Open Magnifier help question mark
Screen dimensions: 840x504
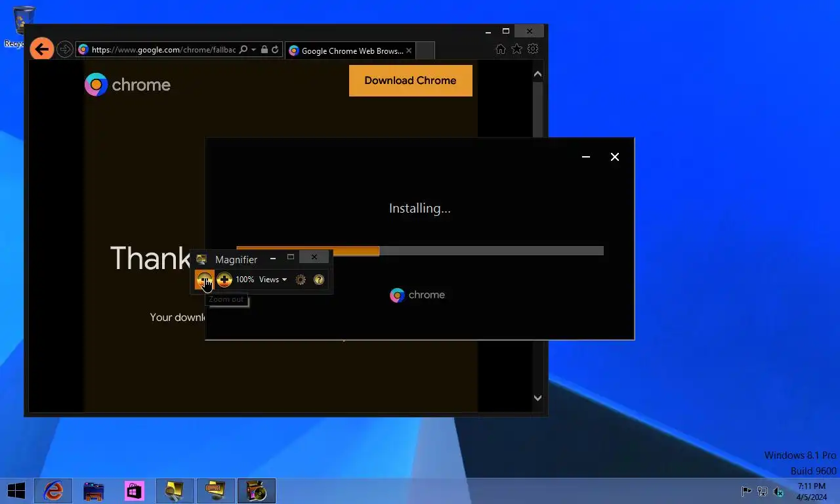click(319, 280)
